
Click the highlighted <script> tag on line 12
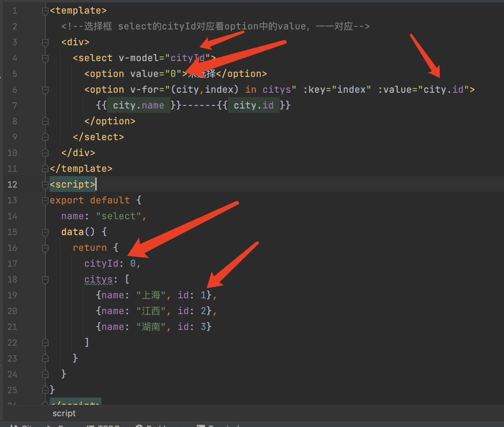tap(72, 184)
